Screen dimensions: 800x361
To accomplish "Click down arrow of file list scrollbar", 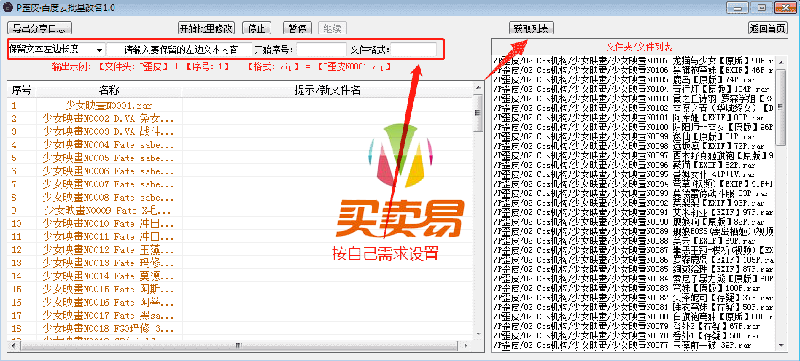I will (x=781, y=346).
